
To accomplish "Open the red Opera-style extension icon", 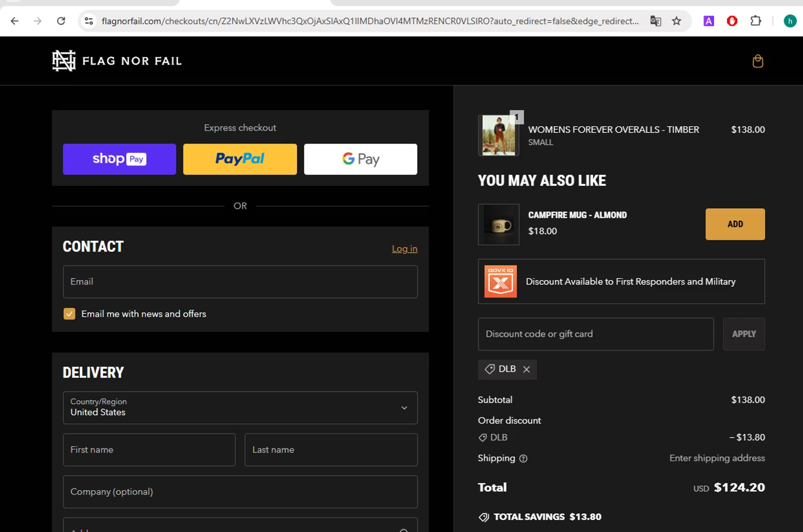I will tap(732, 21).
